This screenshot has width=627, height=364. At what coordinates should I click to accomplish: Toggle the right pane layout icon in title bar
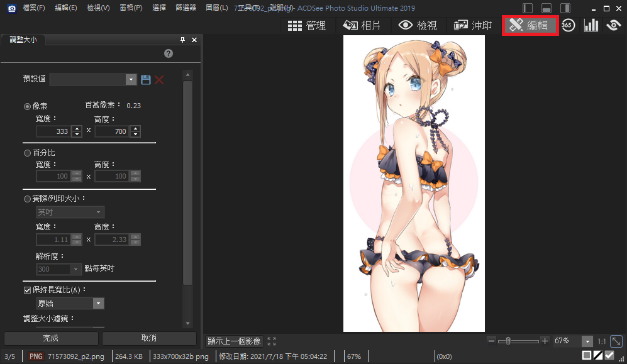(565, 8)
